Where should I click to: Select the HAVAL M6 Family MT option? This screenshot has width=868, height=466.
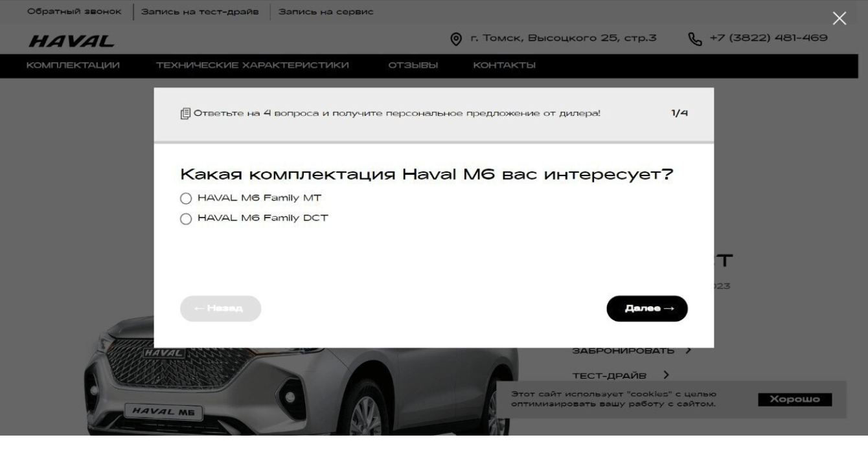[251, 198]
